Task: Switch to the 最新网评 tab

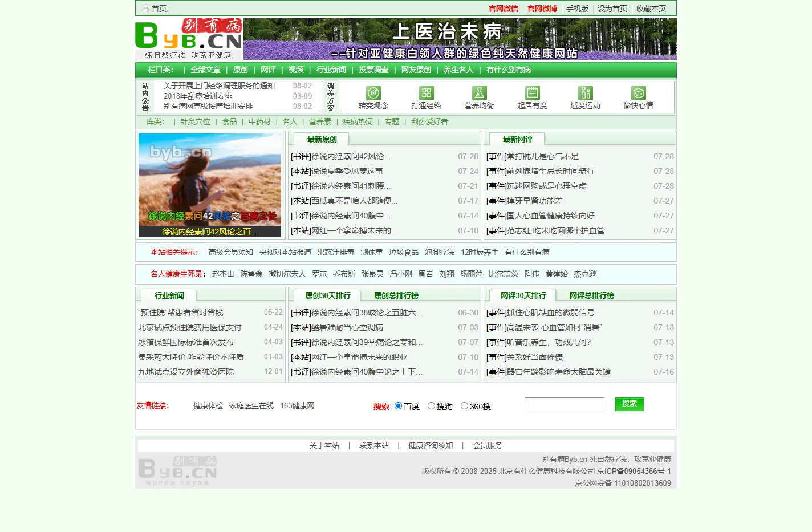Action: 517,139
